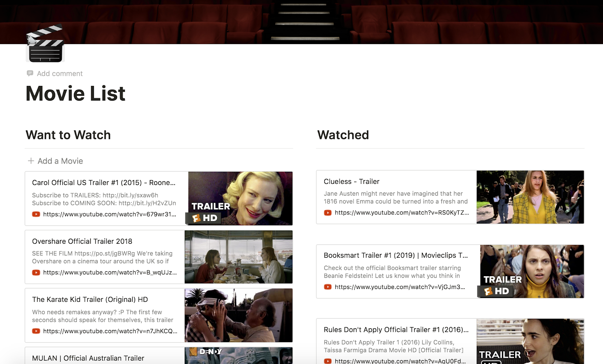The height and width of the screenshot is (364, 603).
Task: Click Karate Kid YouTube URL text
Action: point(110,331)
